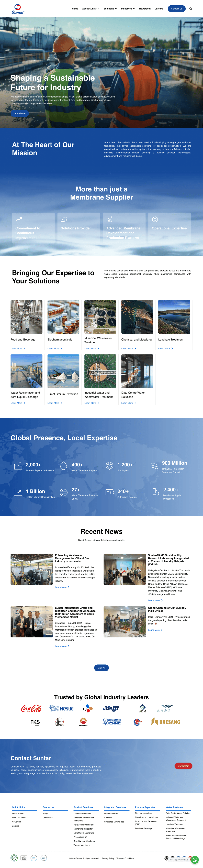Image resolution: width=203 pixels, height=868 pixels.
Task: Click the water drop icon beside 400+
Action: (64, 466)
